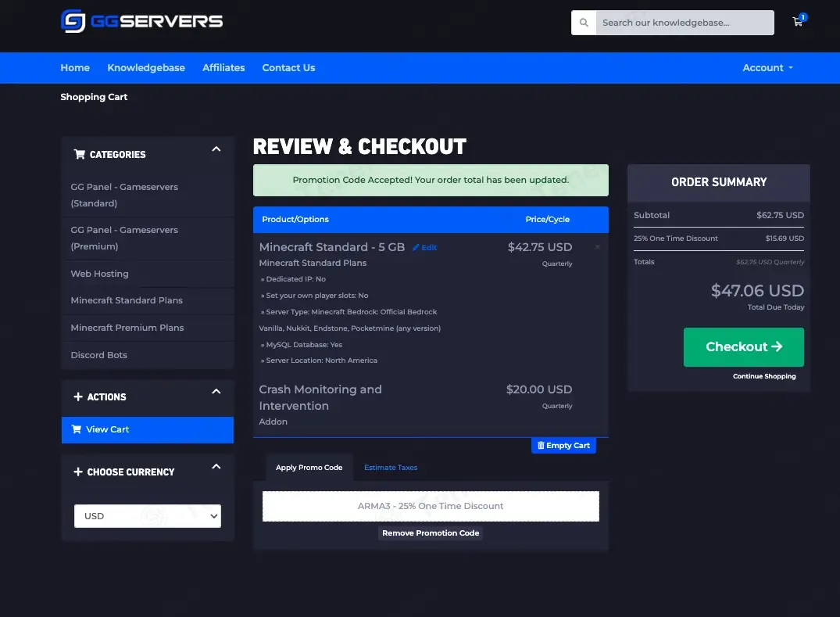
Task: Open the shopping cart icon in header
Action: coord(799,21)
